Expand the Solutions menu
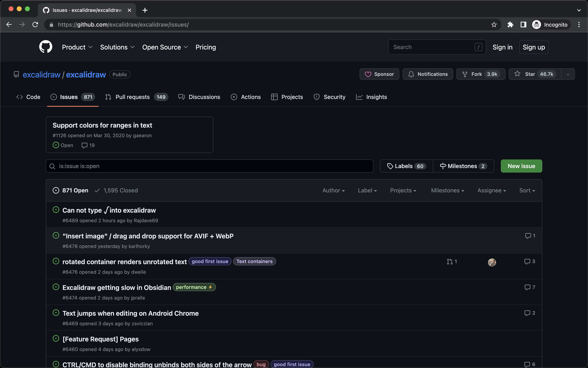The height and width of the screenshot is (368, 588). coord(117,47)
